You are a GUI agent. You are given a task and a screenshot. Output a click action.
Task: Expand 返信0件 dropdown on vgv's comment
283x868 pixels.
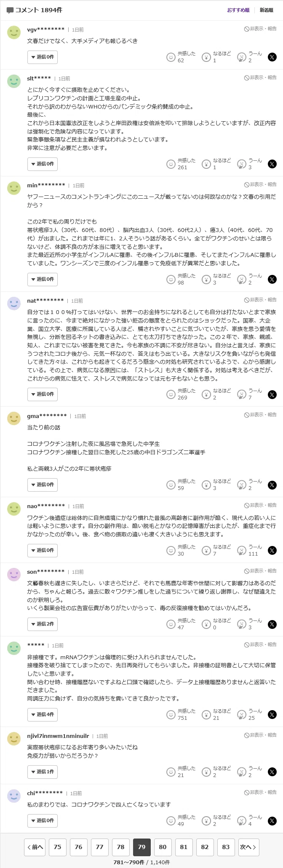tap(43, 57)
